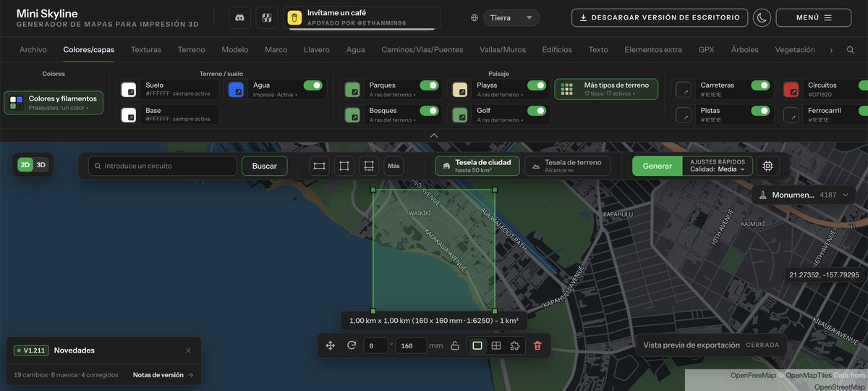Expand the Monumentos dropdown chevron

[844, 195]
